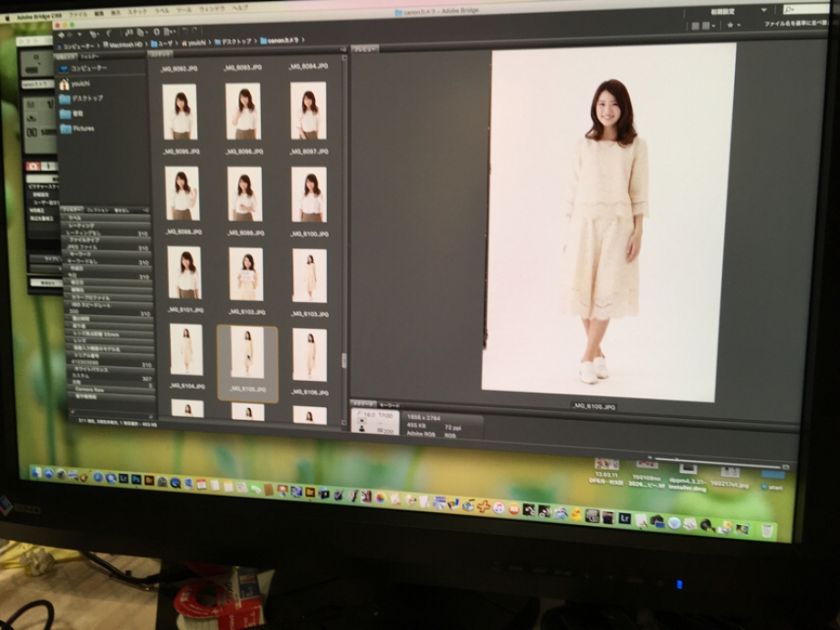Open the Trash in the Dock
This screenshot has width=840, height=630.
point(767,530)
